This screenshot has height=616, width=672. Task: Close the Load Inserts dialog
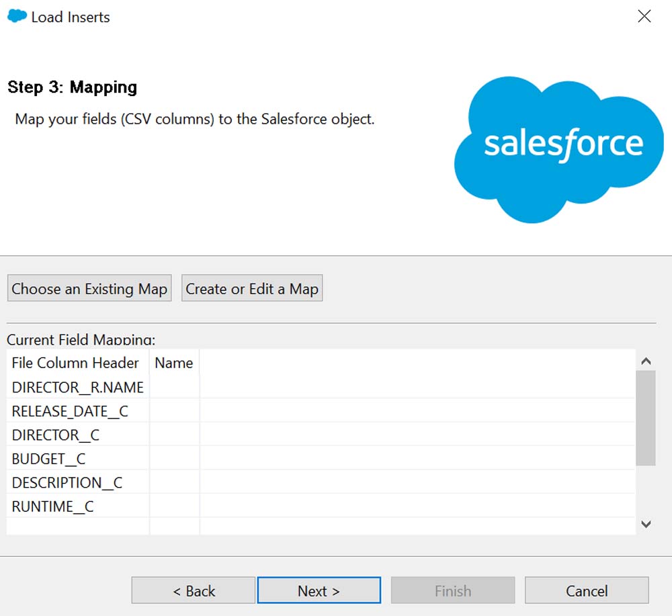coord(644,17)
